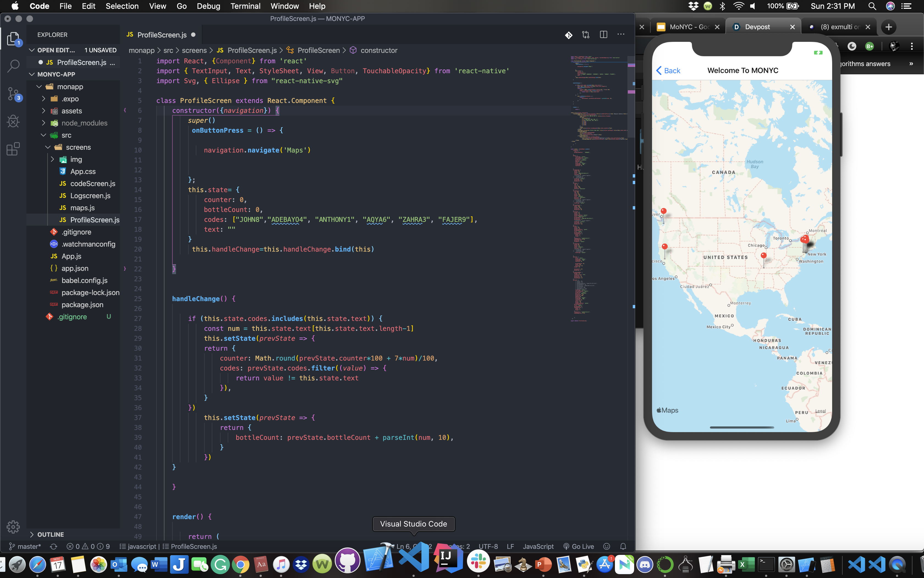
Task: Select the ProfileScreen.js editor tab
Action: click(x=161, y=35)
